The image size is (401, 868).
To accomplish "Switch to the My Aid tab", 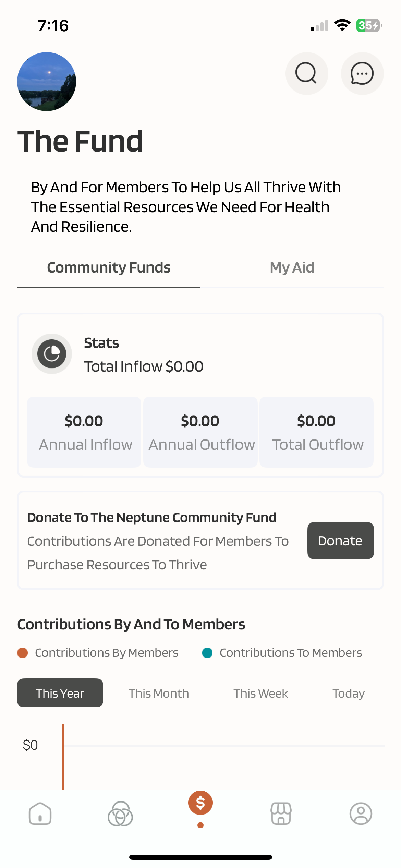I will pyautogui.click(x=292, y=267).
